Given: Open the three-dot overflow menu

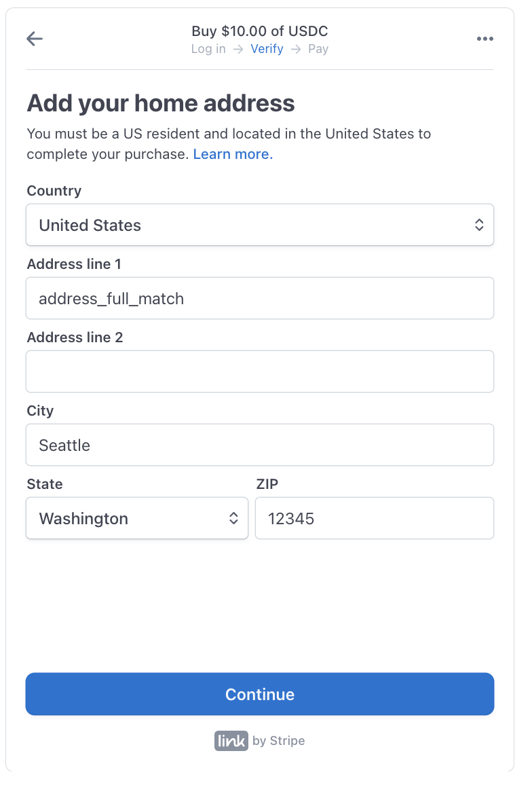Looking at the screenshot, I should 485,39.
